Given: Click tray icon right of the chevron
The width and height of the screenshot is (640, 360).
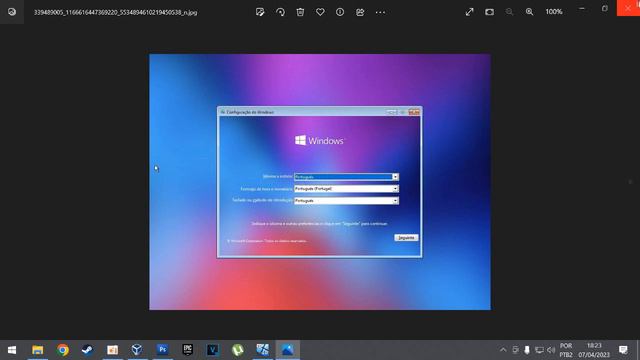Looking at the screenshot, I should point(515,350).
